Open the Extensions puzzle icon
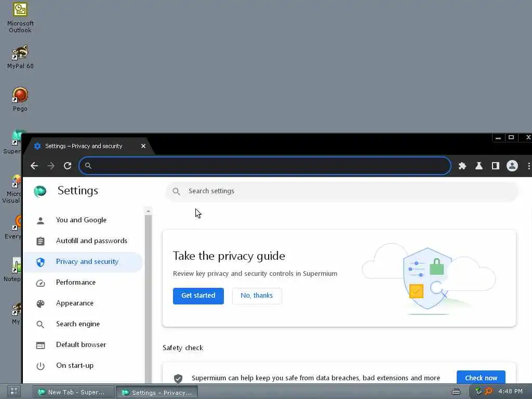532x399 pixels. point(462,166)
